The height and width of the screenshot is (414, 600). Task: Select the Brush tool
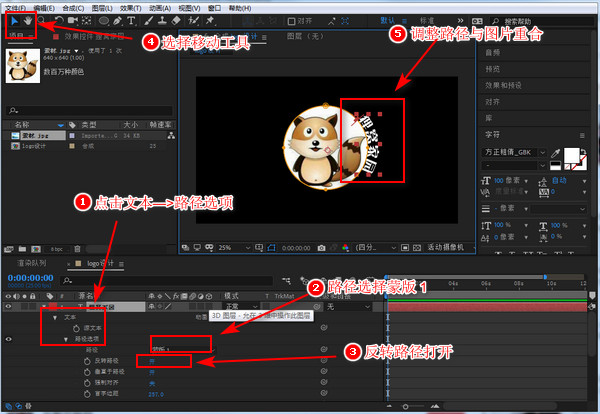[148, 21]
